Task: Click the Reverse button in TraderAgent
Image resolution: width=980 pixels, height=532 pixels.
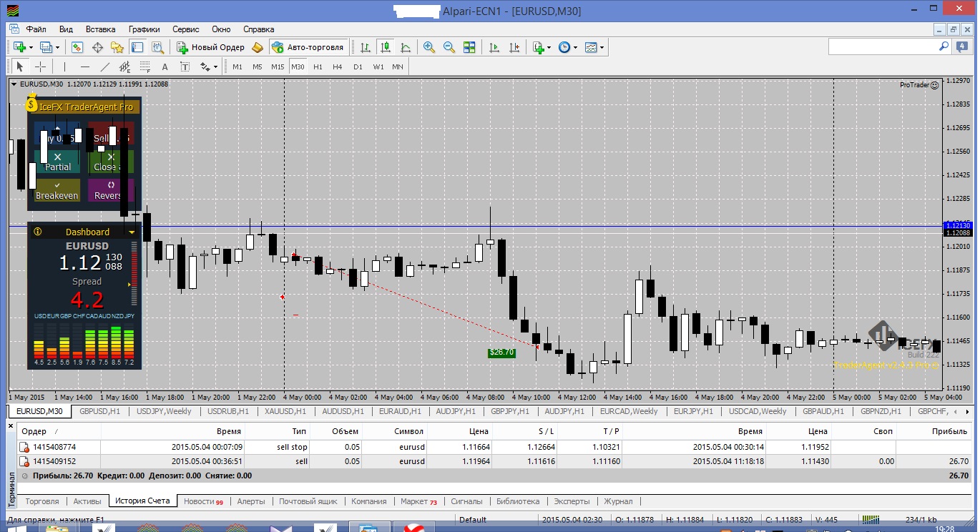Action: pyautogui.click(x=110, y=190)
